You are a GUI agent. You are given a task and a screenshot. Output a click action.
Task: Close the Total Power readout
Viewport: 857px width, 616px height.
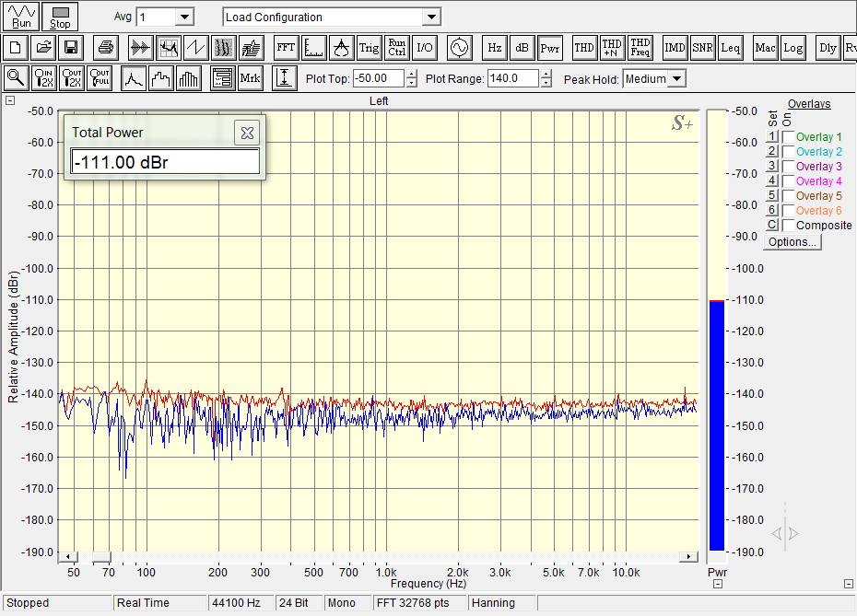(x=247, y=133)
